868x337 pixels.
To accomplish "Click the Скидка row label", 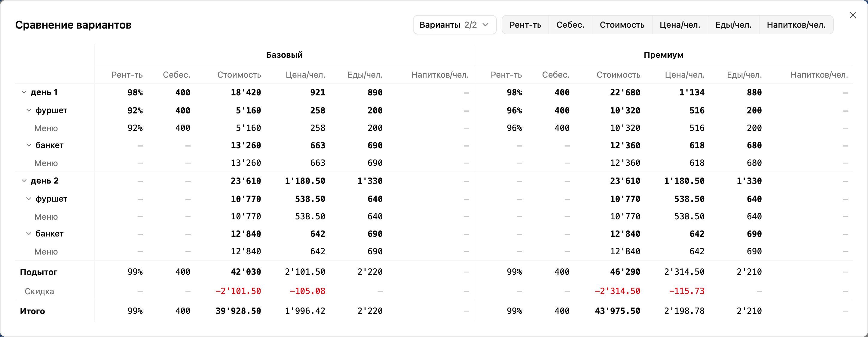I will pyautogui.click(x=39, y=291).
